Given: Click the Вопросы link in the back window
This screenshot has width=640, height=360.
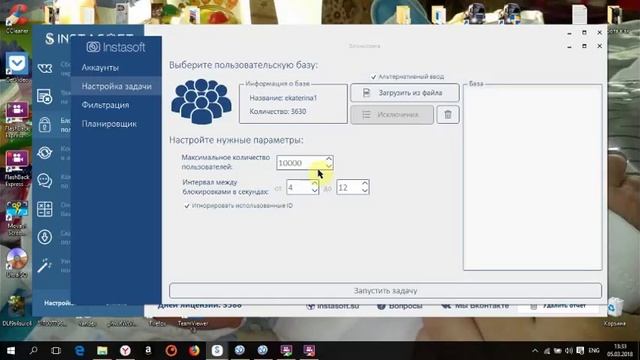Looking at the screenshot, I should click(x=400, y=306).
